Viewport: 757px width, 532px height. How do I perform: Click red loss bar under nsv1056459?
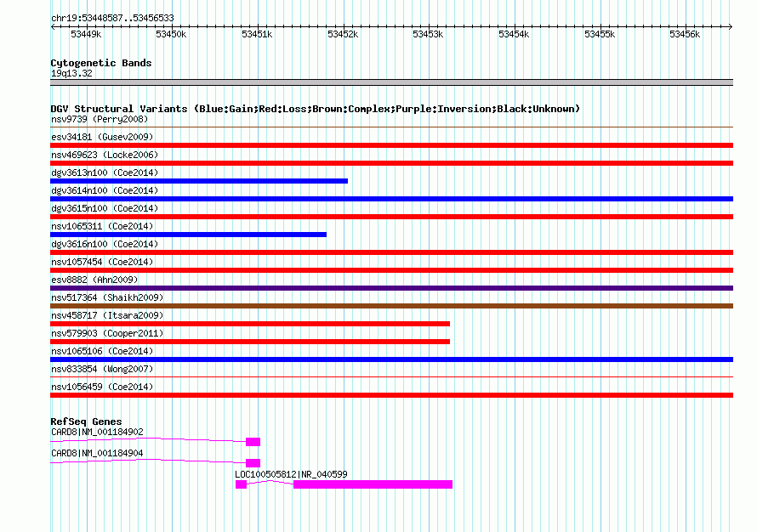(391, 395)
